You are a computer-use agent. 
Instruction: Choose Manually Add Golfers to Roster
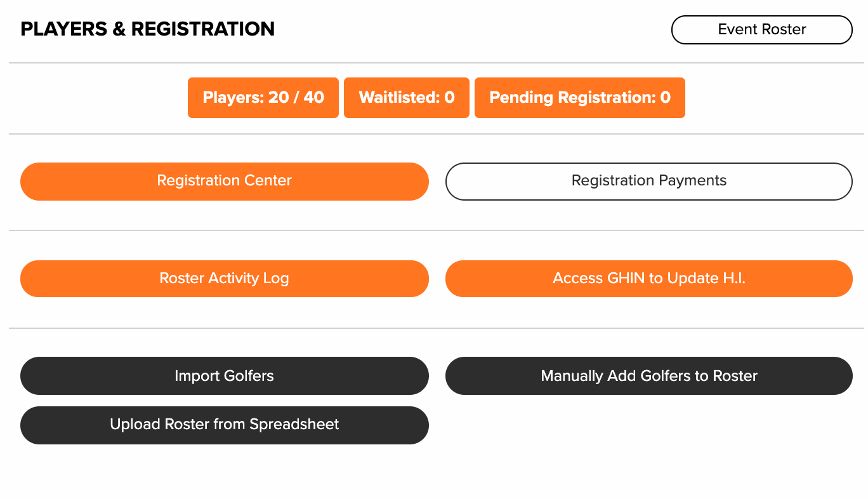[649, 376]
